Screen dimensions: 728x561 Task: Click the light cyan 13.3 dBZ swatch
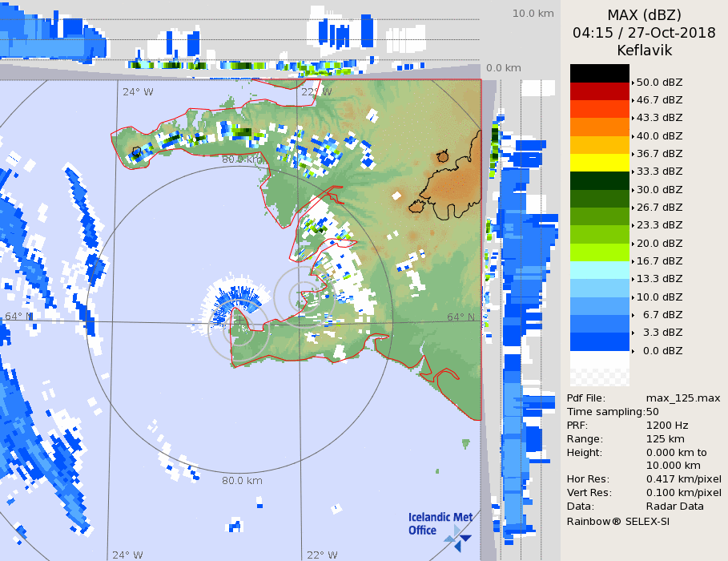(x=599, y=270)
